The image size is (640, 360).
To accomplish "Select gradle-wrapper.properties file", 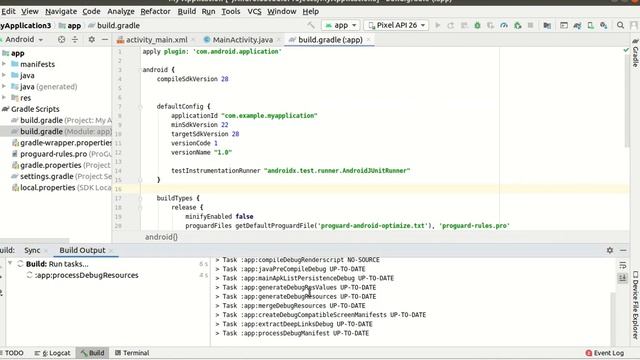I will (62, 142).
